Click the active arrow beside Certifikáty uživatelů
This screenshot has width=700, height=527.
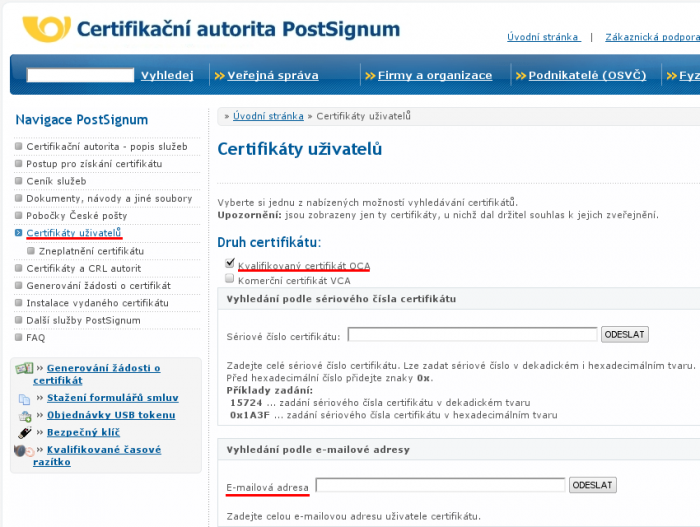pyautogui.click(x=18, y=233)
